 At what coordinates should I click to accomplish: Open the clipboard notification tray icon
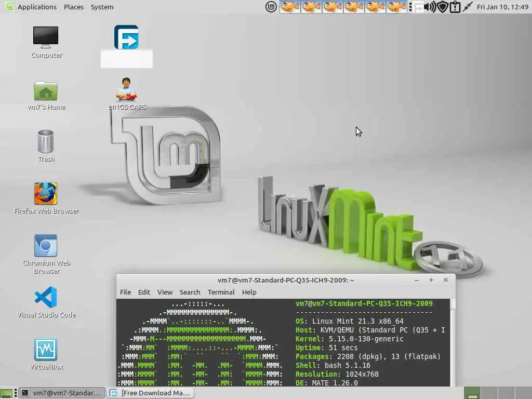tap(455, 7)
